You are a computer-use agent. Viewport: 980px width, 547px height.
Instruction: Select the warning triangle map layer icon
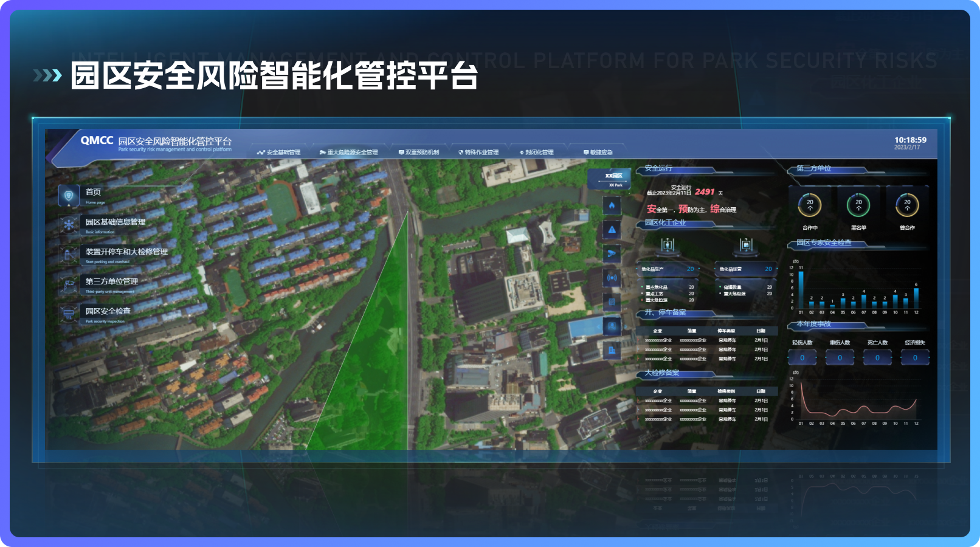(x=612, y=230)
